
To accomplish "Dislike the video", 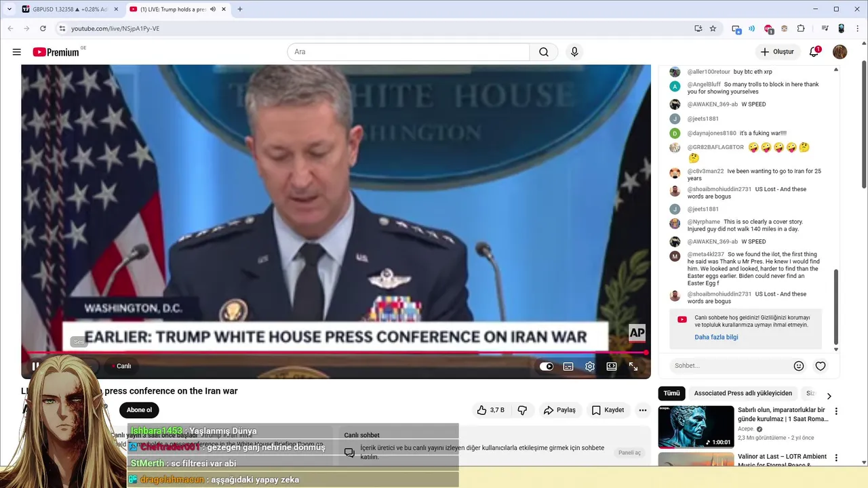I will click(x=522, y=410).
